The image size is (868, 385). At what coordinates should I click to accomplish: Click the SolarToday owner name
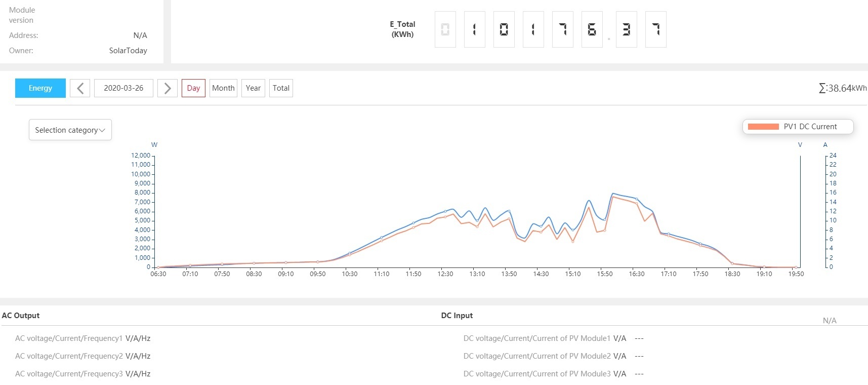pos(128,51)
